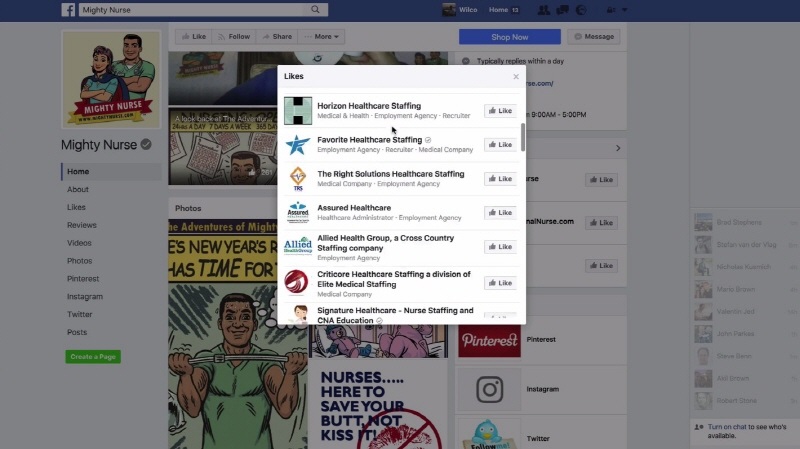Open the New Year's comic photo

pos(238,334)
